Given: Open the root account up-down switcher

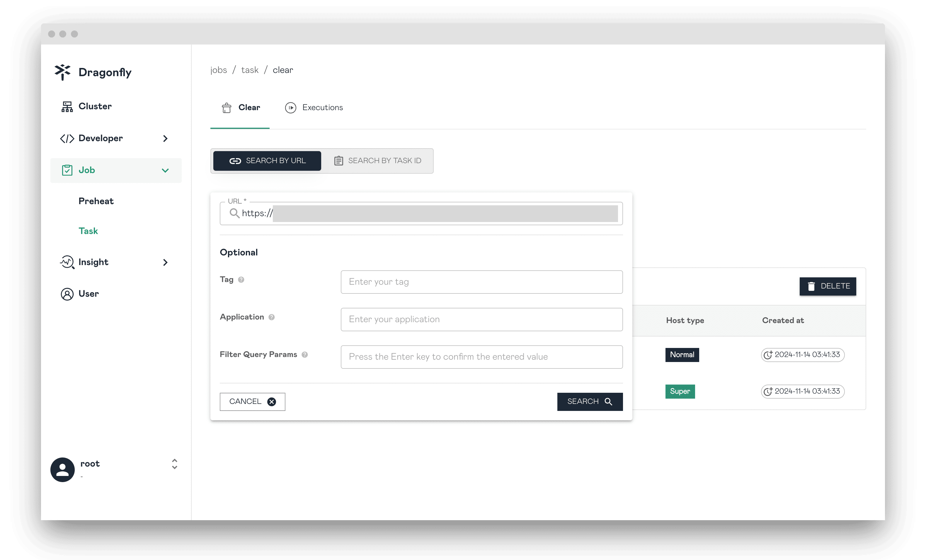Looking at the screenshot, I should (174, 464).
